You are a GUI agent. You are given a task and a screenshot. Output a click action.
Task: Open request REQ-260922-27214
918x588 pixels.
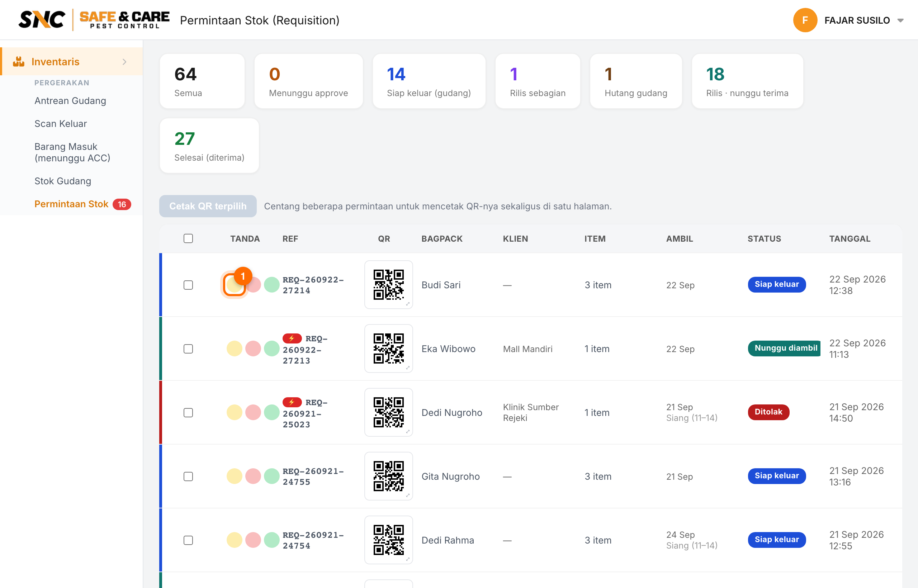click(x=313, y=285)
